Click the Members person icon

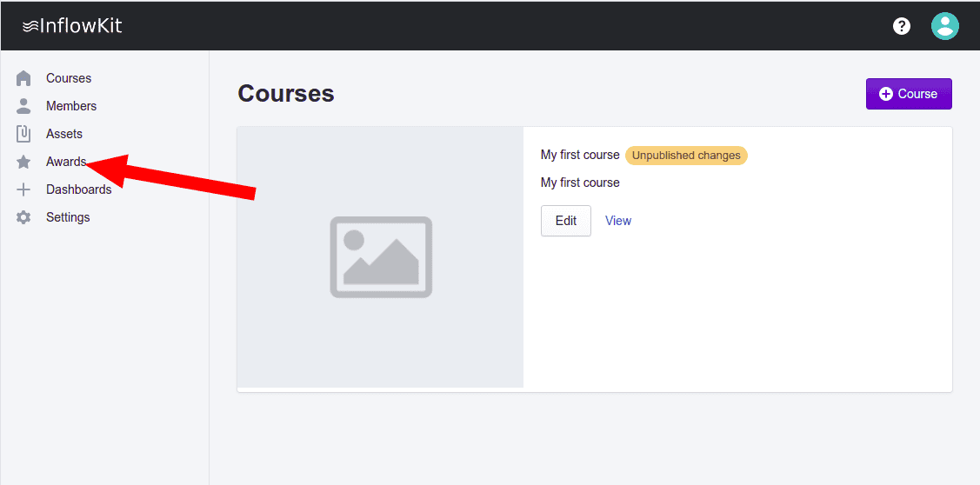point(23,106)
